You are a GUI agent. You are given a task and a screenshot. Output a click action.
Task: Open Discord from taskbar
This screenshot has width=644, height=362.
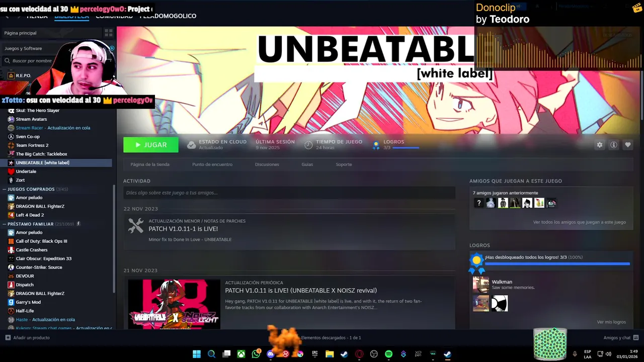(271, 354)
